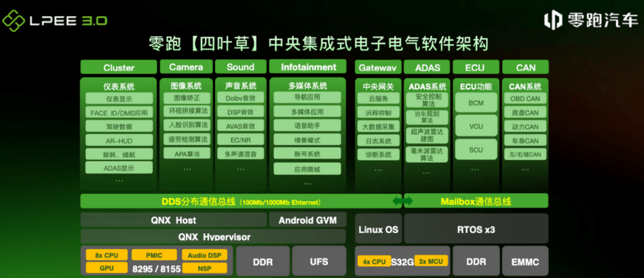Click the UFS storage block
The width and height of the screenshot is (644, 278).
[x=319, y=261]
